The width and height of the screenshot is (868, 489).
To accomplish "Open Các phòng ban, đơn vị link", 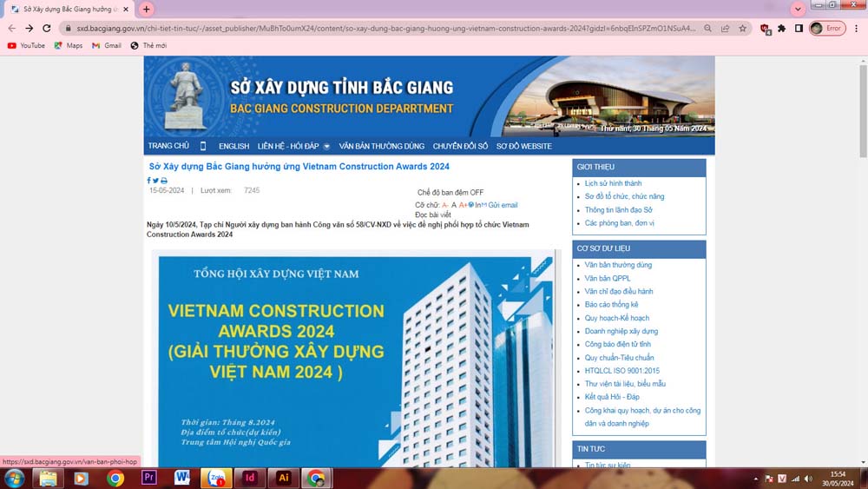I will pyautogui.click(x=619, y=223).
